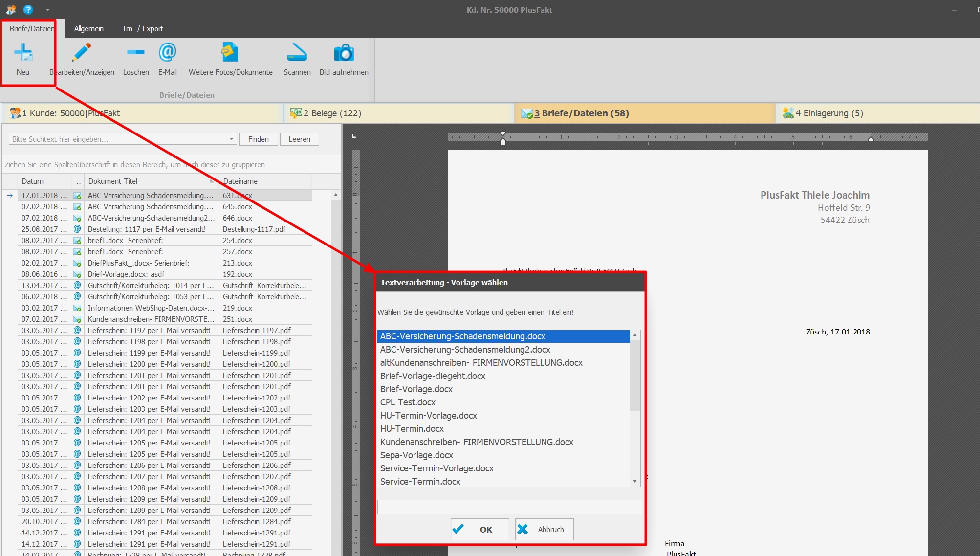Cancel the dialog with Abbruch
This screenshot has height=556, width=980.
(544, 529)
